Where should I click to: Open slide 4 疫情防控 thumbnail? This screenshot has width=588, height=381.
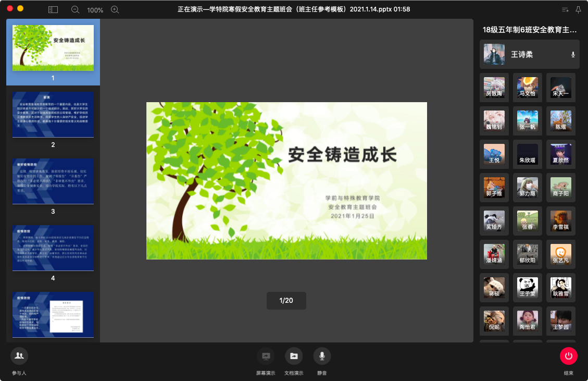pyautogui.click(x=53, y=248)
